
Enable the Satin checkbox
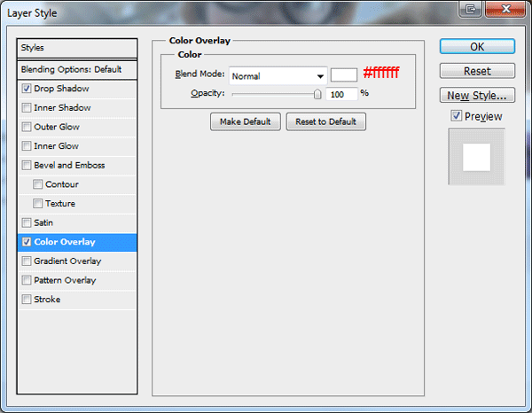(27, 222)
